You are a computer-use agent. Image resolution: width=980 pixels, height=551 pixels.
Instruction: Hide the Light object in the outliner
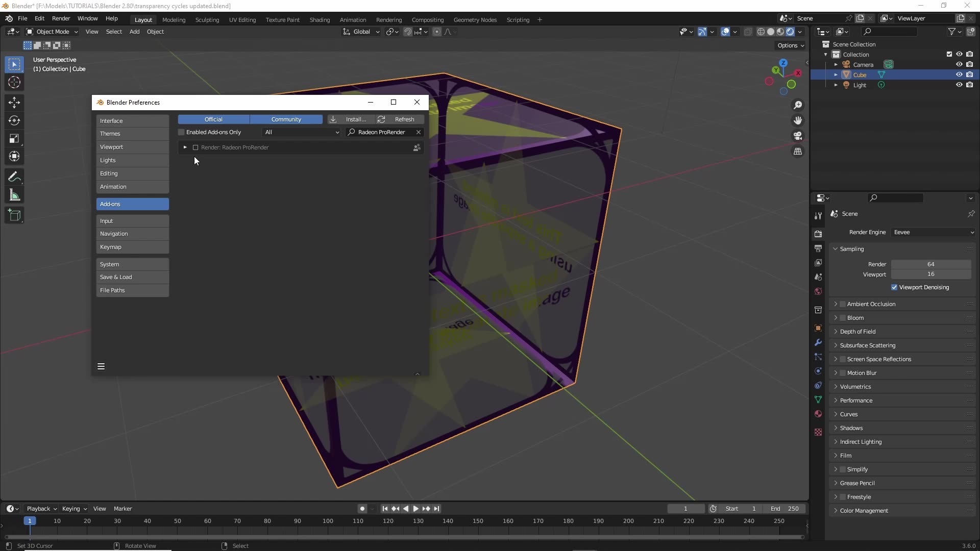pyautogui.click(x=959, y=85)
